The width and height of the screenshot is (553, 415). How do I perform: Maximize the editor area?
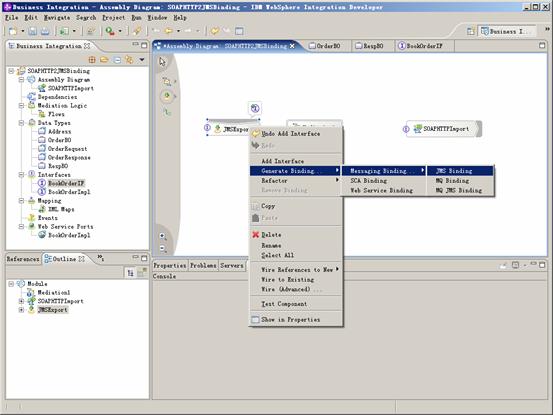pyautogui.click(x=542, y=45)
